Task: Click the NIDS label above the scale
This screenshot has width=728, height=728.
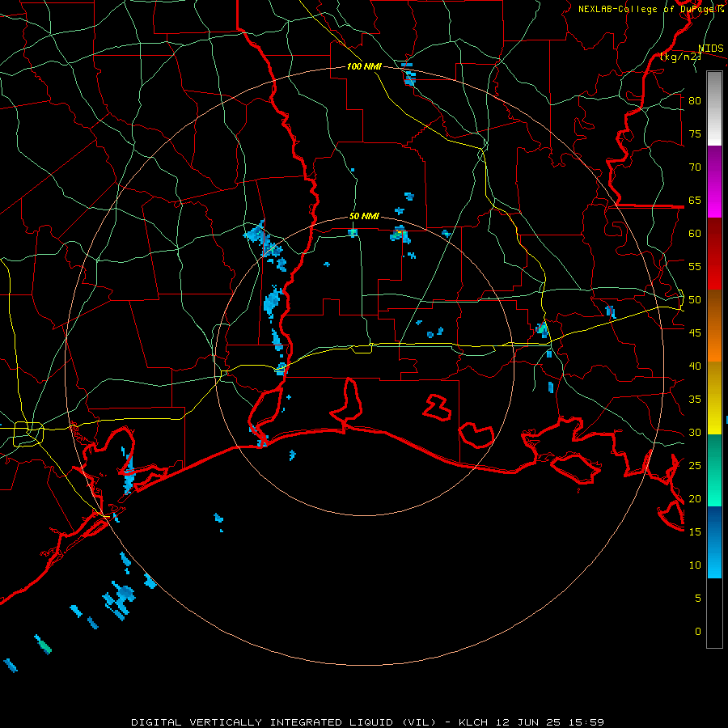Action: point(711,49)
